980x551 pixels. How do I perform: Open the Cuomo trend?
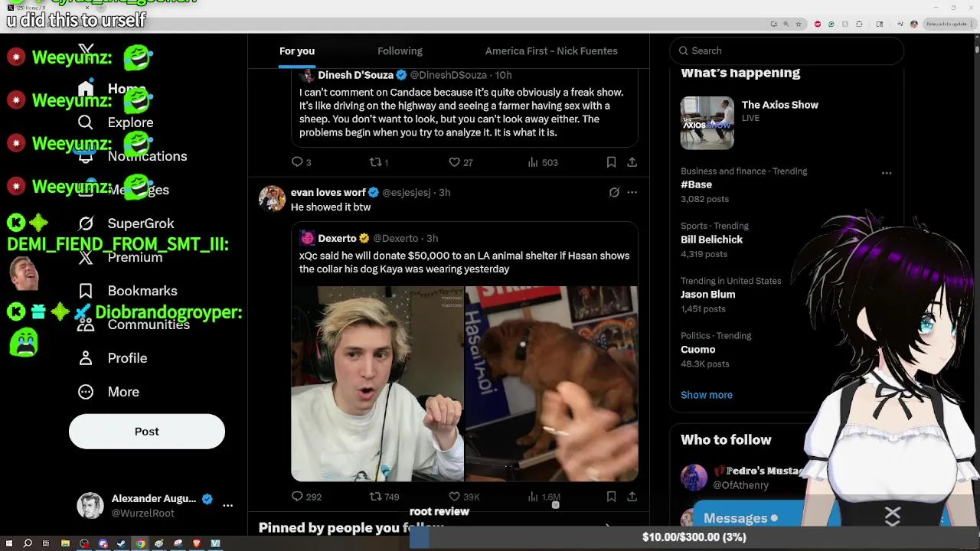[697, 350]
